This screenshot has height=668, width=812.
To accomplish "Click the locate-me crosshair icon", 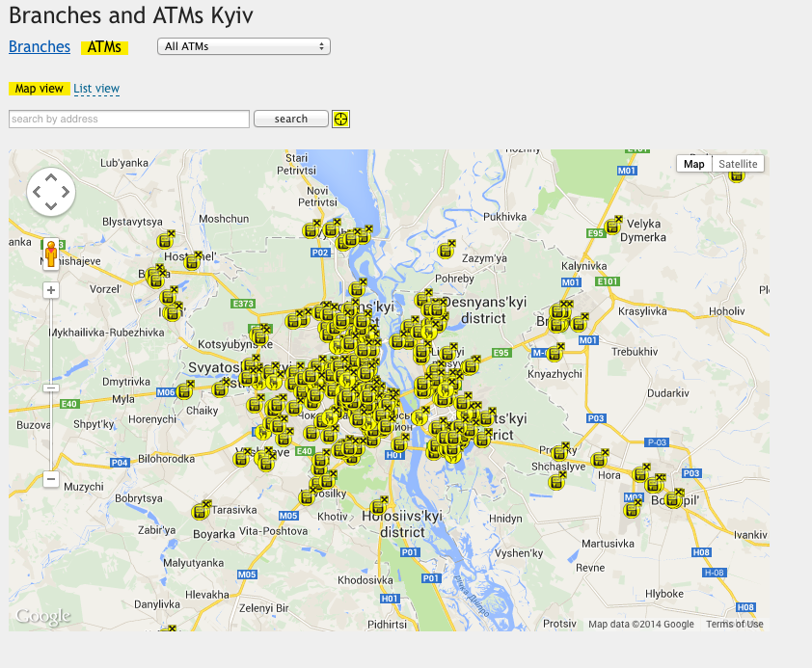I will coord(340,119).
